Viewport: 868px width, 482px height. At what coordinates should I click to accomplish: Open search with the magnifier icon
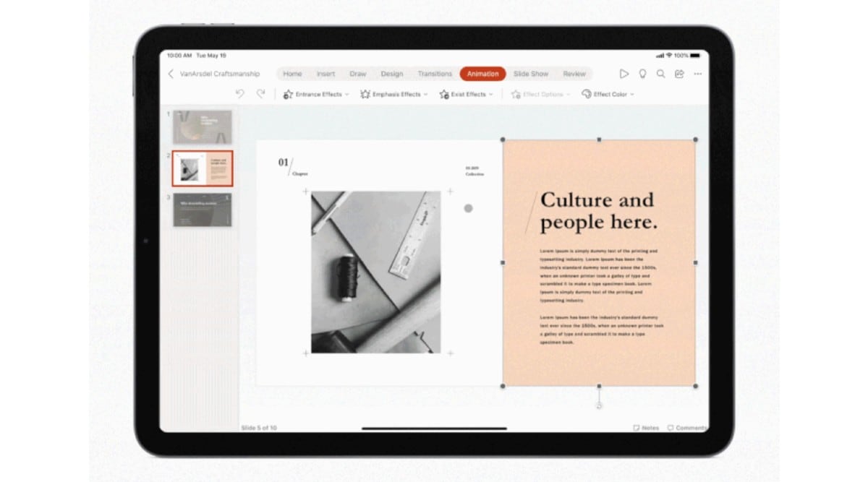tap(660, 74)
